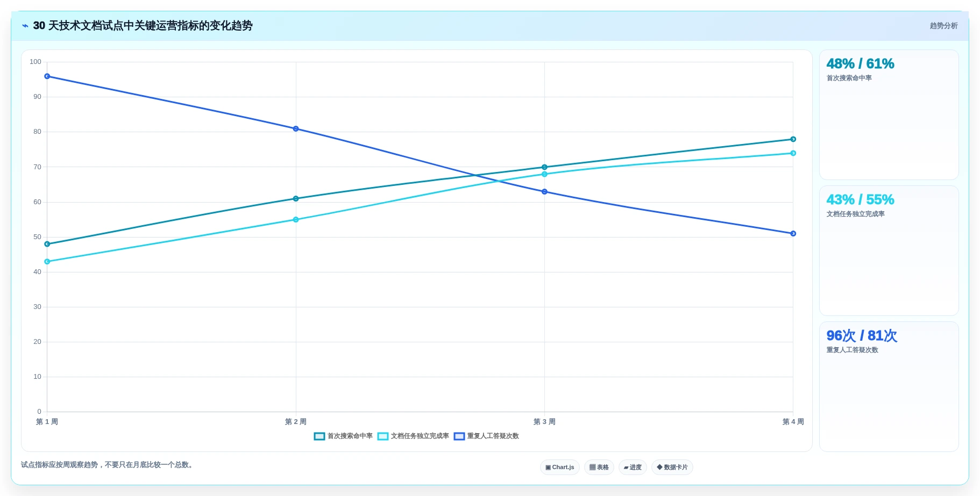
Task: Toggle the 首次搜索命中率 legend swatch
Action: (319, 436)
